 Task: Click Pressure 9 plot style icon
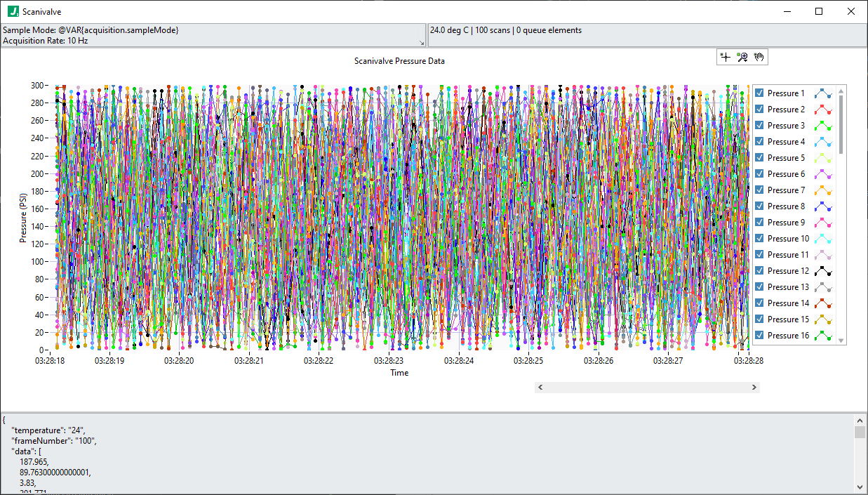(823, 223)
